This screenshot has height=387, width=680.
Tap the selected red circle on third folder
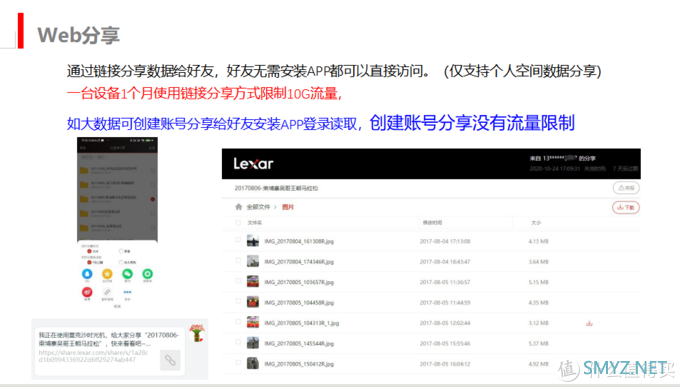pos(153,199)
